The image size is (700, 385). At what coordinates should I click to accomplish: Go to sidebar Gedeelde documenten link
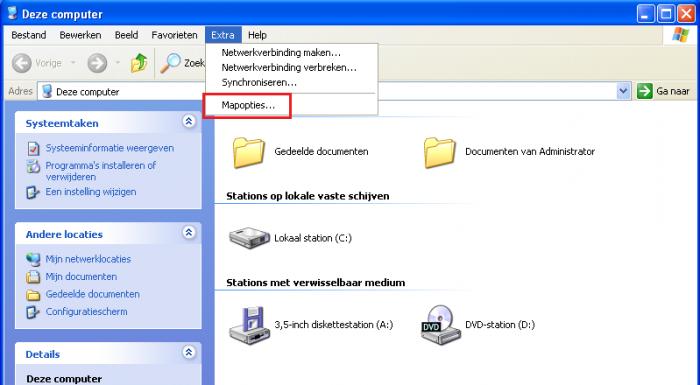[93, 294]
